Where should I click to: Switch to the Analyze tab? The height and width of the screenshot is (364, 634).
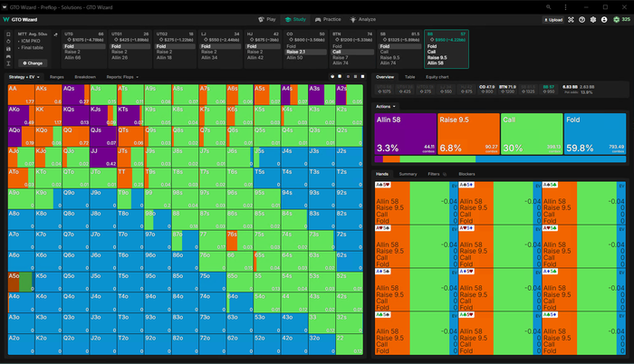pyautogui.click(x=363, y=19)
